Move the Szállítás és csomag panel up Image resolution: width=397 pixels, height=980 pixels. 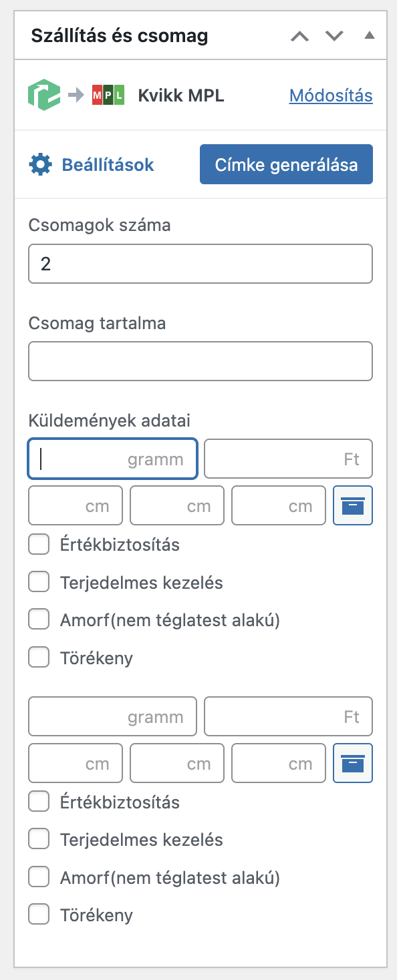click(299, 37)
